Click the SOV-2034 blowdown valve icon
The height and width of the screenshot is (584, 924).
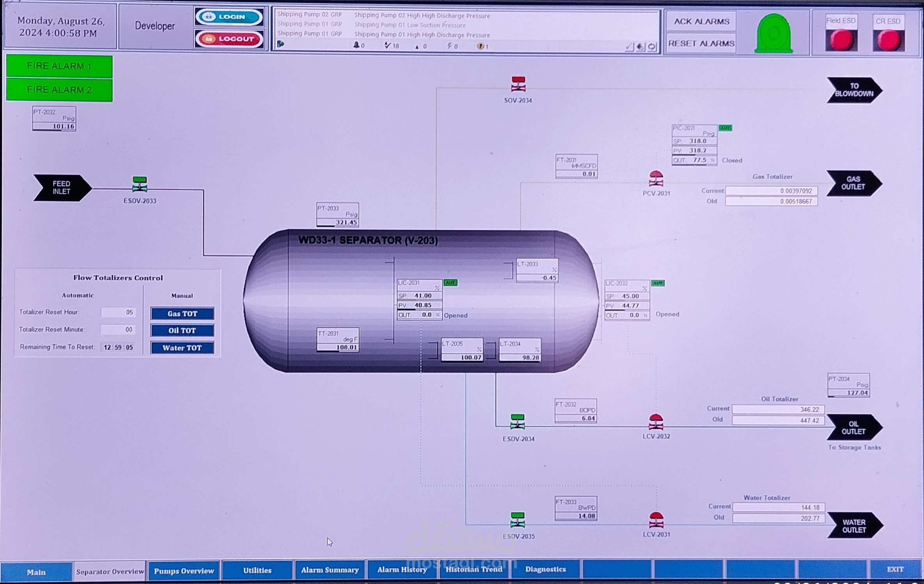(518, 84)
